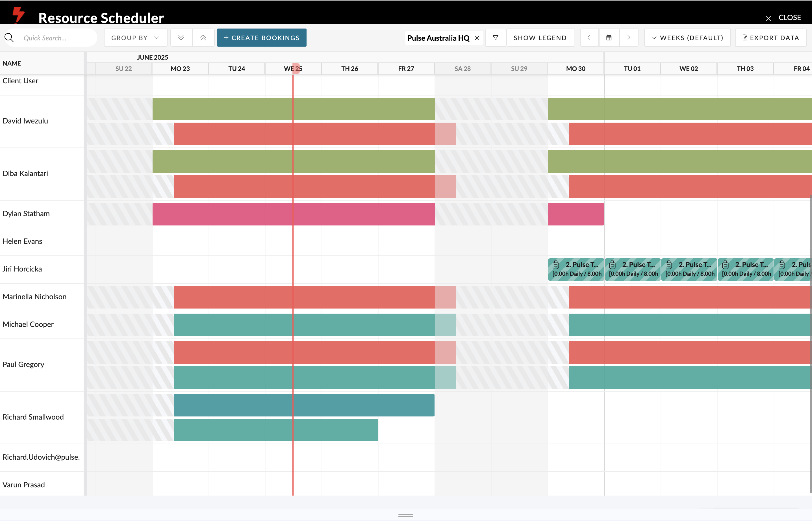
Task: Click the Export Data button
Action: click(771, 38)
